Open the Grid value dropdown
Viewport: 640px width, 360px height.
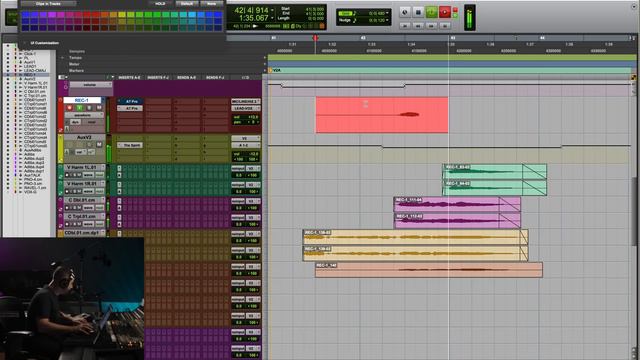click(x=387, y=13)
